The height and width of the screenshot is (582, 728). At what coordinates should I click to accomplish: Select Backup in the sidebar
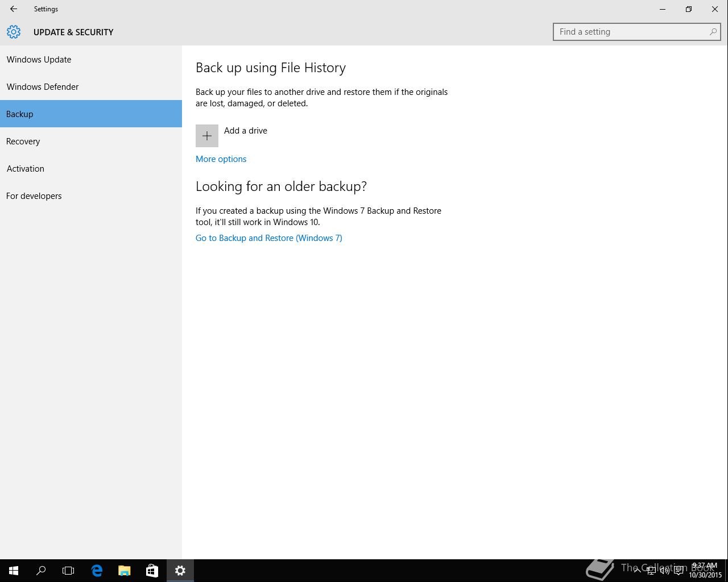(x=91, y=114)
